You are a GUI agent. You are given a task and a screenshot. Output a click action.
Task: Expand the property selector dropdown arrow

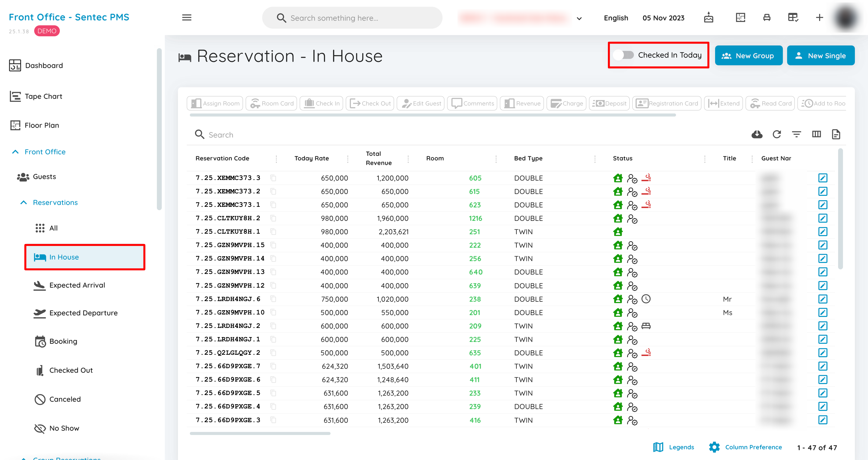[579, 19]
